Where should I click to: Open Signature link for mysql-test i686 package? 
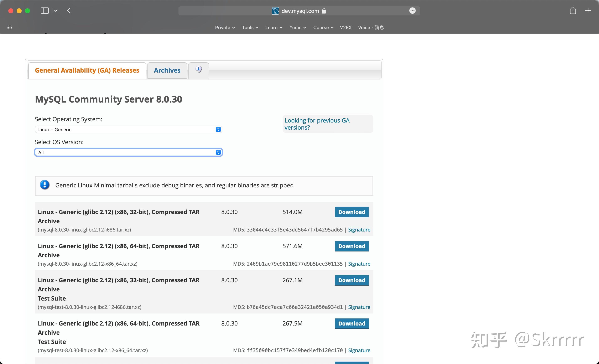click(x=359, y=307)
